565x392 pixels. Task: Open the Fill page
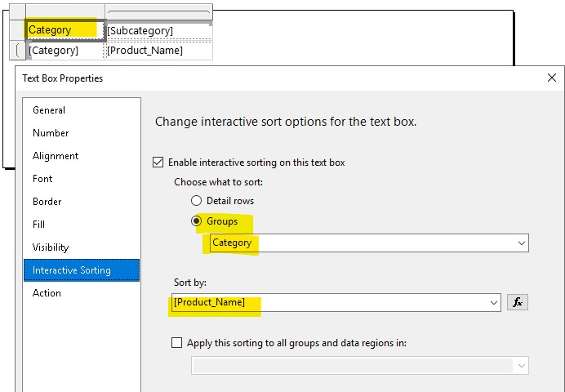(x=38, y=225)
